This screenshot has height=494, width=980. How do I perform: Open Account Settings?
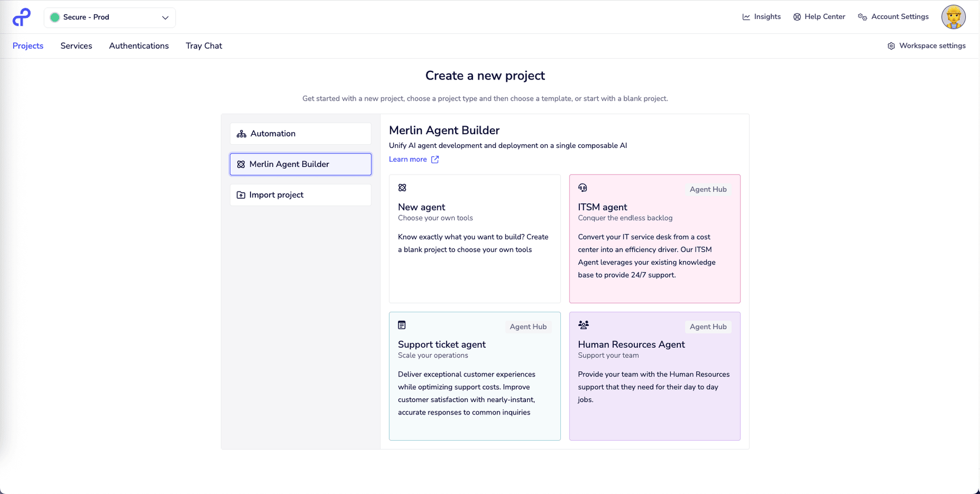coord(899,17)
